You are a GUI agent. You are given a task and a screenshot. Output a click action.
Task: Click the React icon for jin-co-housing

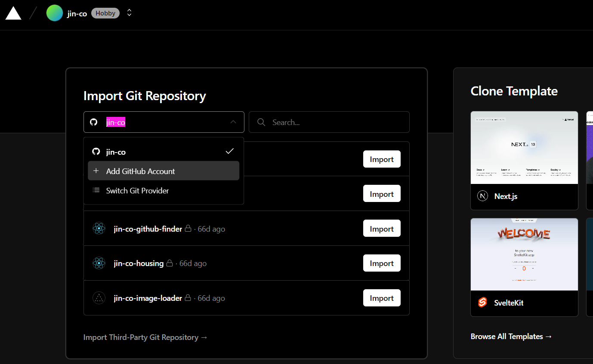[x=99, y=263]
